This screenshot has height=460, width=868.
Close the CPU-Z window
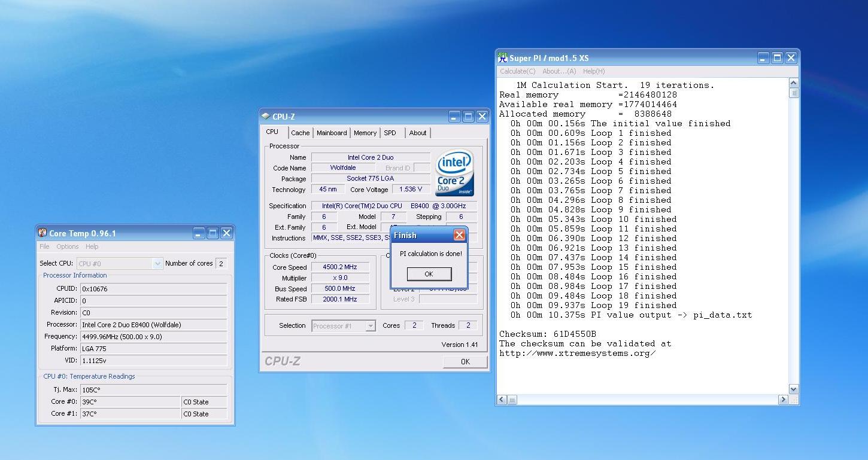pos(481,117)
